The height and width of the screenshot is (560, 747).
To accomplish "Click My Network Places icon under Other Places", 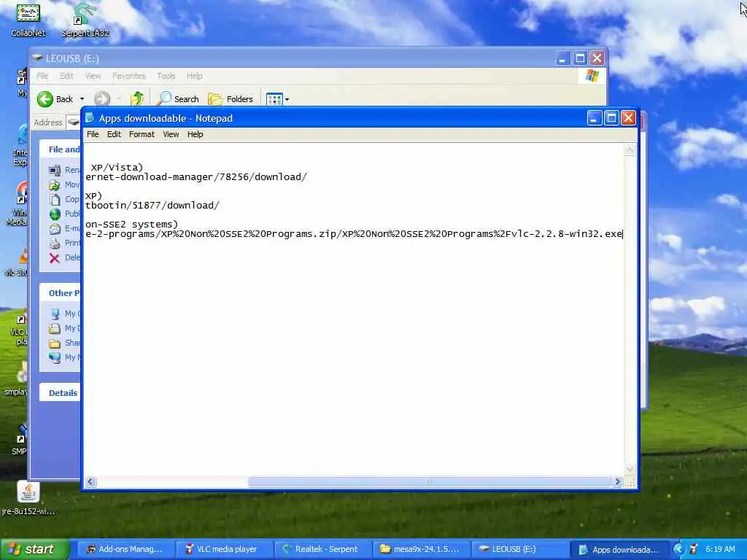I will click(x=55, y=357).
